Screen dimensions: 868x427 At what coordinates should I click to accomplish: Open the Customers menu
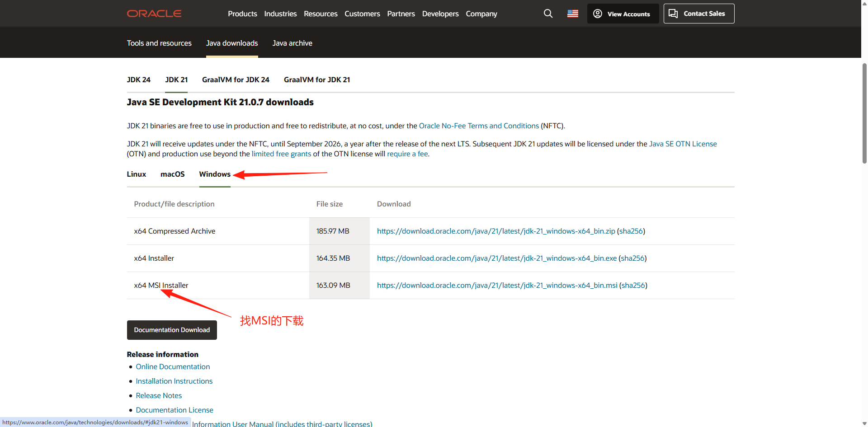click(362, 14)
